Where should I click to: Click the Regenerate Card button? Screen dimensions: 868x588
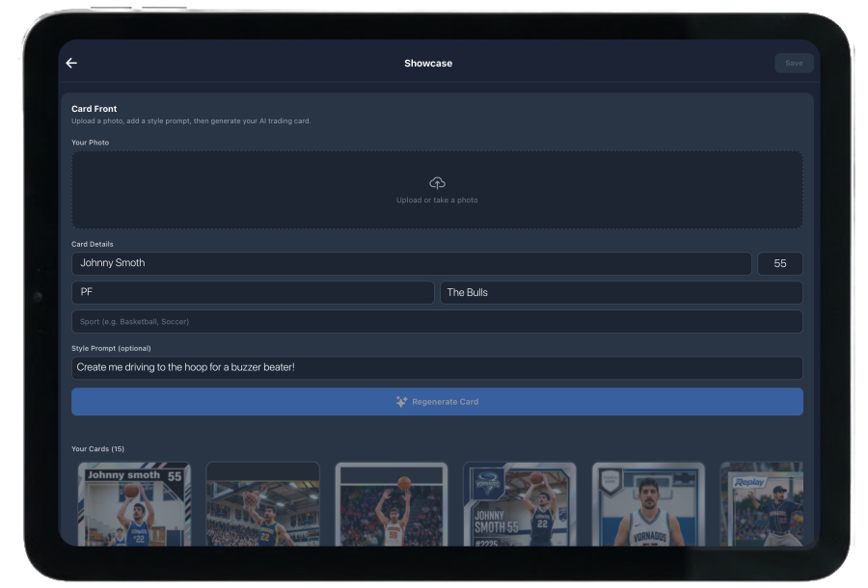437,401
